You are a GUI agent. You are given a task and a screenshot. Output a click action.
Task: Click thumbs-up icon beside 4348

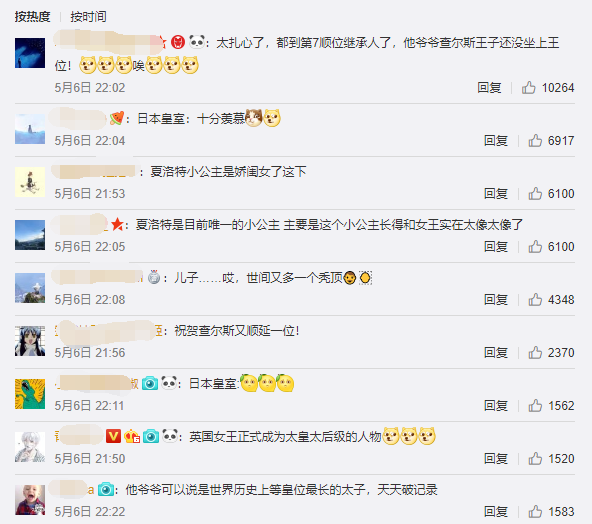pyautogui.click(x=535, y=299)
